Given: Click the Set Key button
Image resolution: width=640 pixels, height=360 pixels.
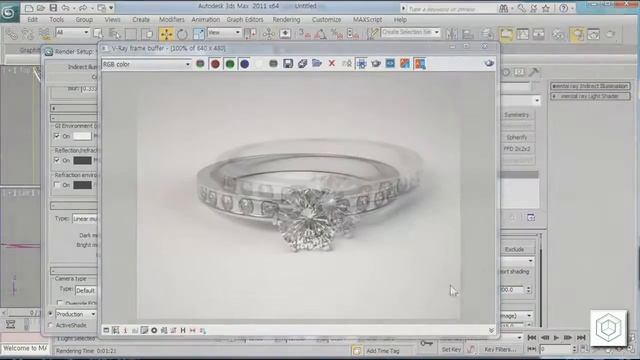Looking at the screenshot, I should pyautogui.click(x=451, y=349).
